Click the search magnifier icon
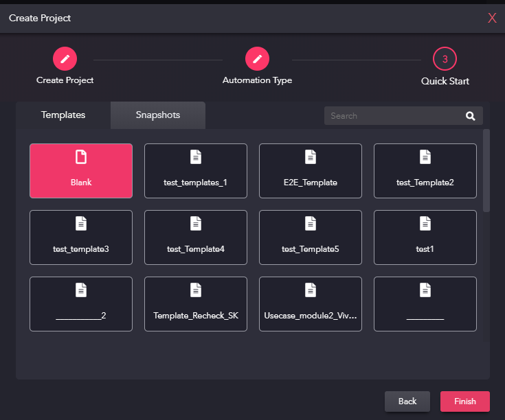Screen dimensions: 505x420 pos(470,116)
